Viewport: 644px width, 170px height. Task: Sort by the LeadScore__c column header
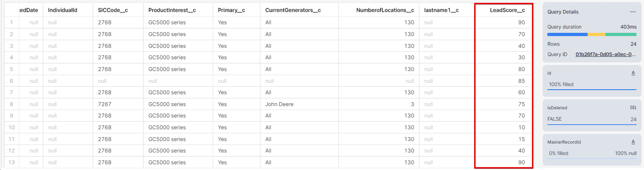click(507, 10)
